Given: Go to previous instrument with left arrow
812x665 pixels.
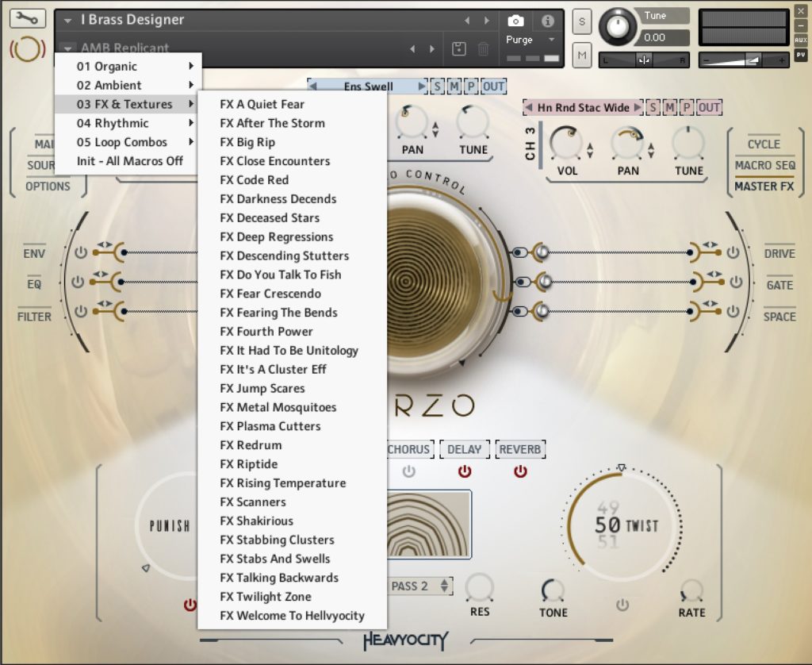Looking at the screenshot, I should pyautogui.click(x=467, y=20).
